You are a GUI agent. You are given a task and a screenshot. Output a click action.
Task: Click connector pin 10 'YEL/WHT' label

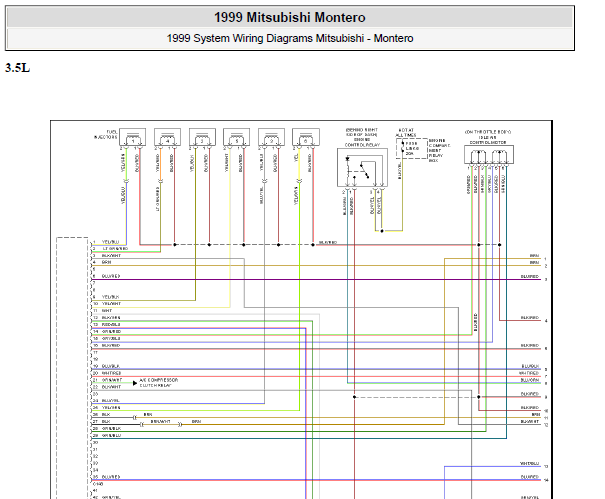tap(111, 304)
